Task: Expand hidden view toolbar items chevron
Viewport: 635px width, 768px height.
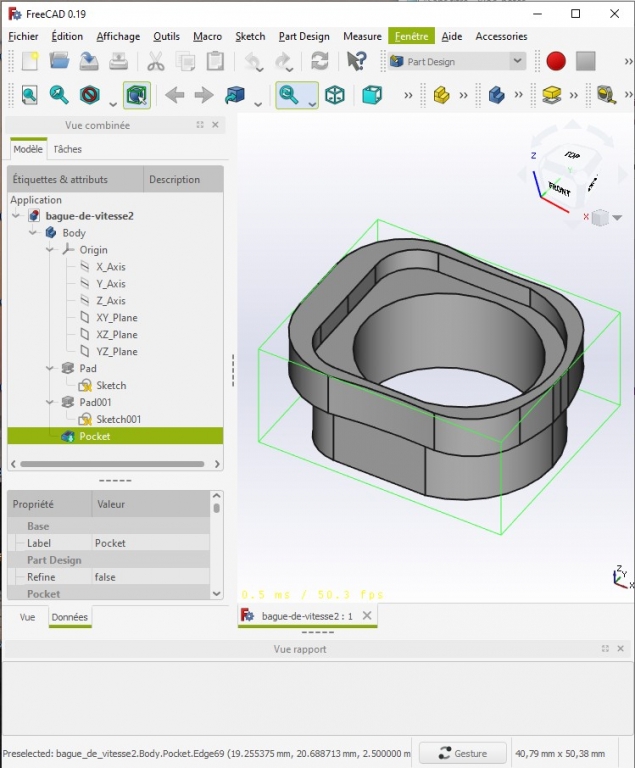Action: click(408, 95)
